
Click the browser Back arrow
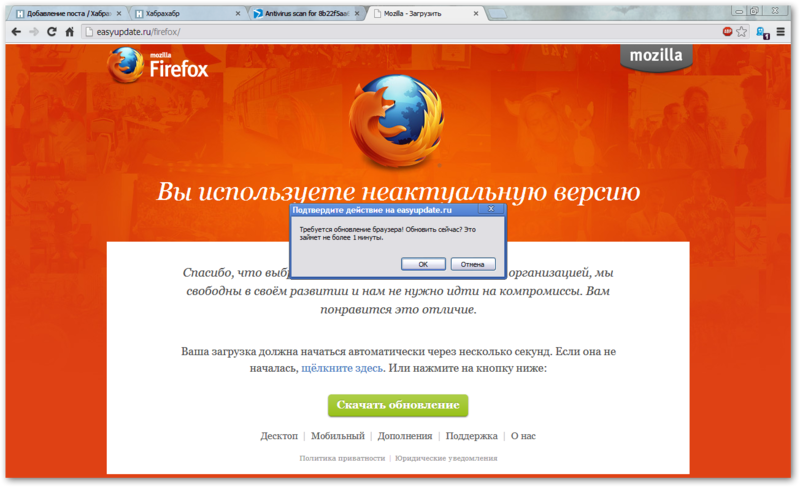(16, 32)
